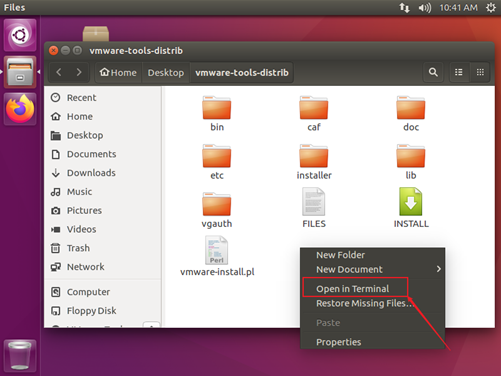Open the network indicator in top bar
Image resolution: width=501 pixels, height=376 pixels.
(x=404, y=7)
